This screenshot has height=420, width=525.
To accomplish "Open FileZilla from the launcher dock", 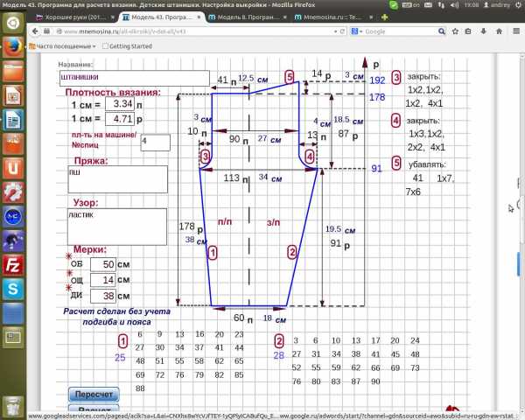I will click(x=12, y=263).
